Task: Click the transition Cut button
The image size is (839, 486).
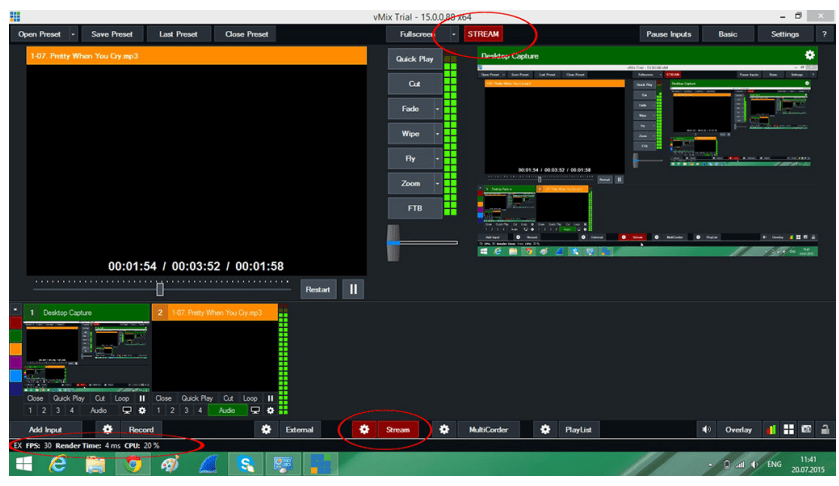Action: (415, 83)
